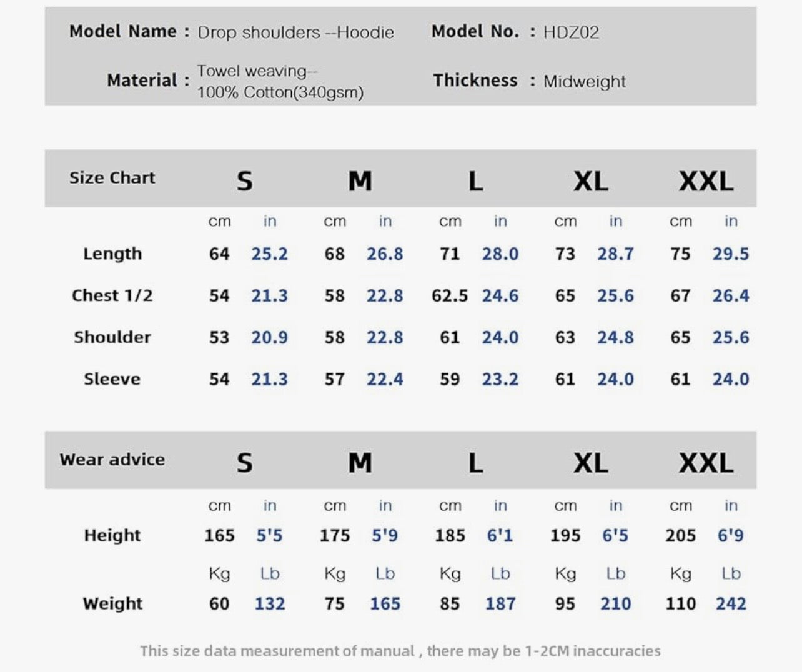This screenshot has width=802, height=672.
Task: Click the Midweight thickness value
Action: 584,81
